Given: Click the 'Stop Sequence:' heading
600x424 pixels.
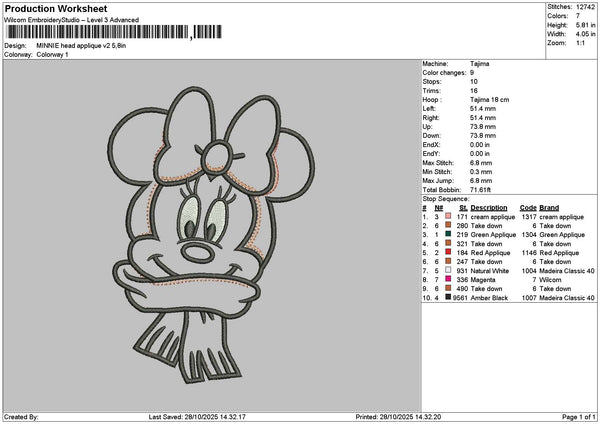Looking at the screenshot, I should [x=445, y=199].
